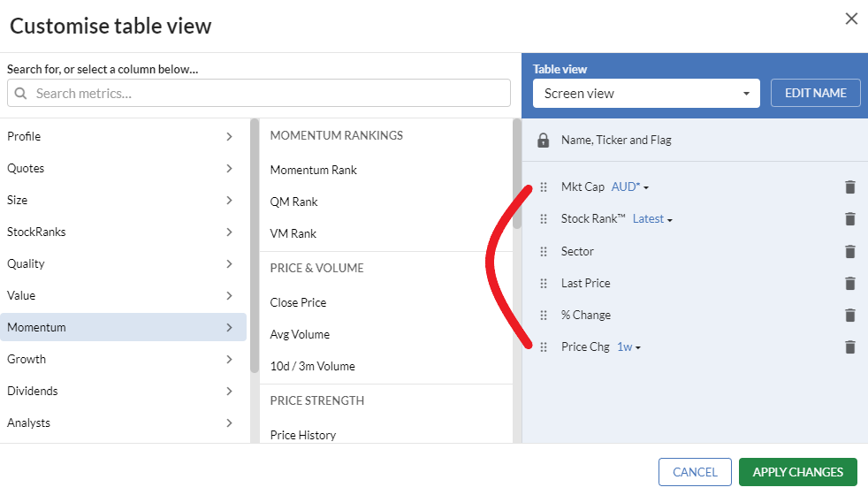
Task: Close the Customise table view dialog
Action: [x=851, y=19]
